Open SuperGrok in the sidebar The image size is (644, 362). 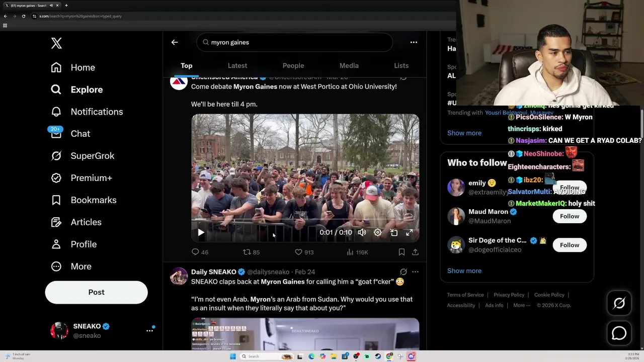point(83,156)
